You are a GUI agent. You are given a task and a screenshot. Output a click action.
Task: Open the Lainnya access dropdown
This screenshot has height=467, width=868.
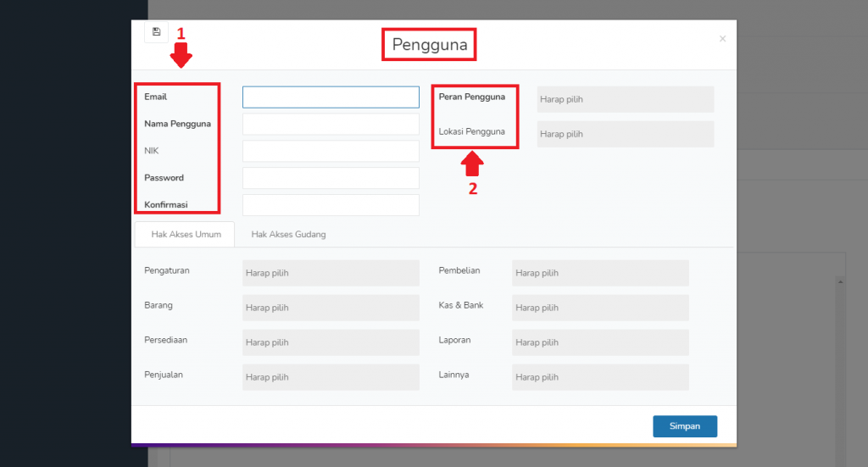coord(600,377)
